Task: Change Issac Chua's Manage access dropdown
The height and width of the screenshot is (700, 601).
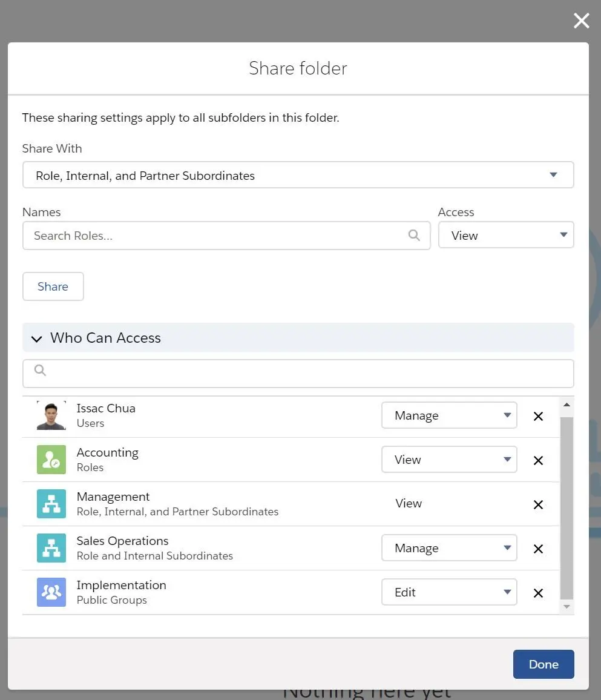Action: pyautogui.click(x=449, y=415)
